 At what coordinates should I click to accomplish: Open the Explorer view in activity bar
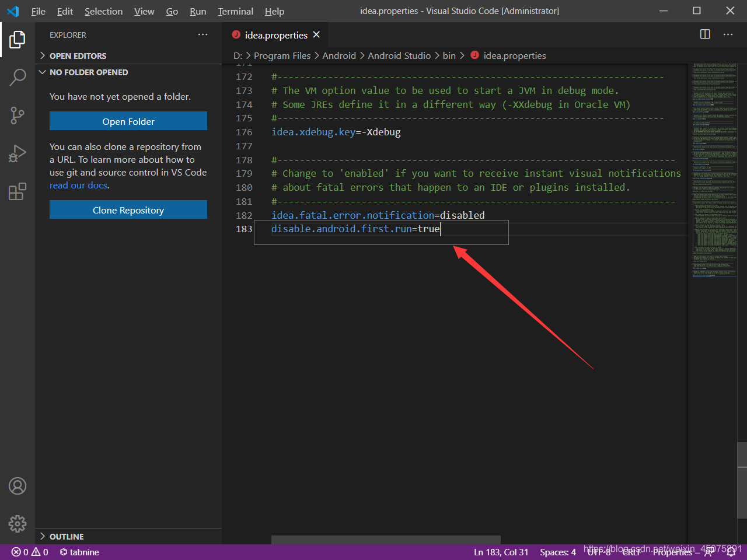(18, 40)
